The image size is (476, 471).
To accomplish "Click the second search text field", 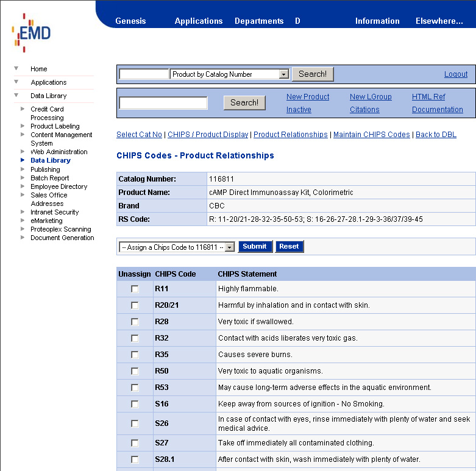I will [163, 103].
